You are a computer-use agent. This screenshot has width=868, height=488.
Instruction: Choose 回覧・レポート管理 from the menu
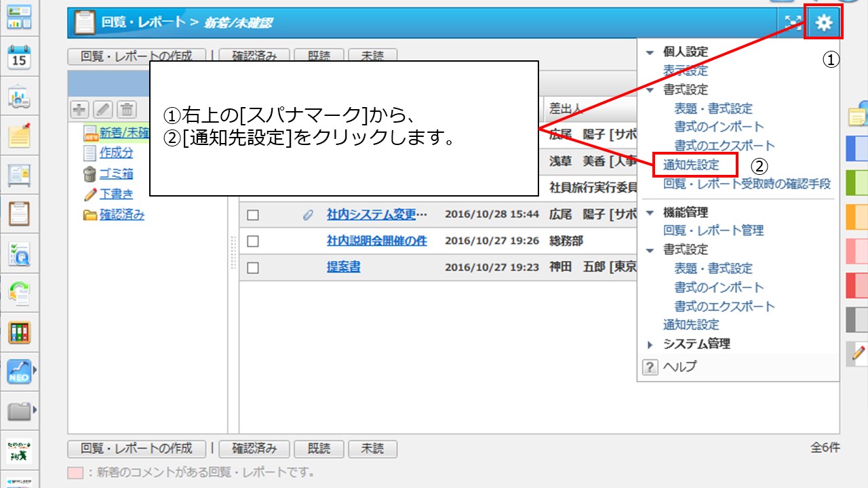pos(713,230)
